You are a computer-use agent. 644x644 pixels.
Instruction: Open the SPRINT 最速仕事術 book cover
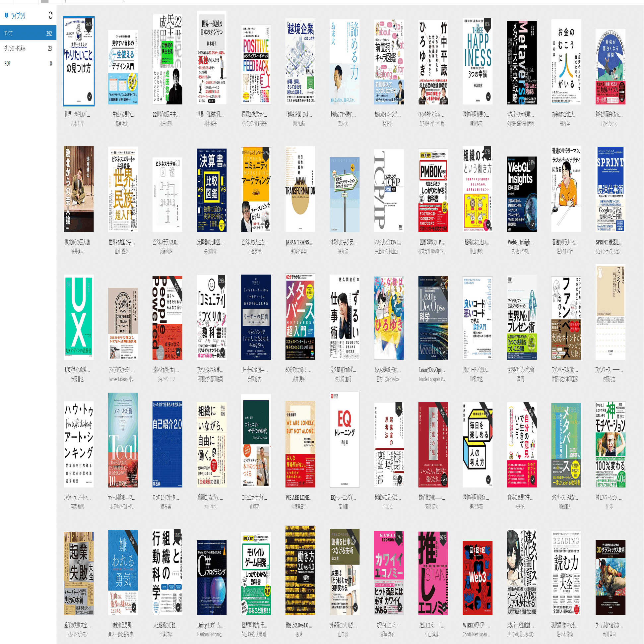pos(610,189)
